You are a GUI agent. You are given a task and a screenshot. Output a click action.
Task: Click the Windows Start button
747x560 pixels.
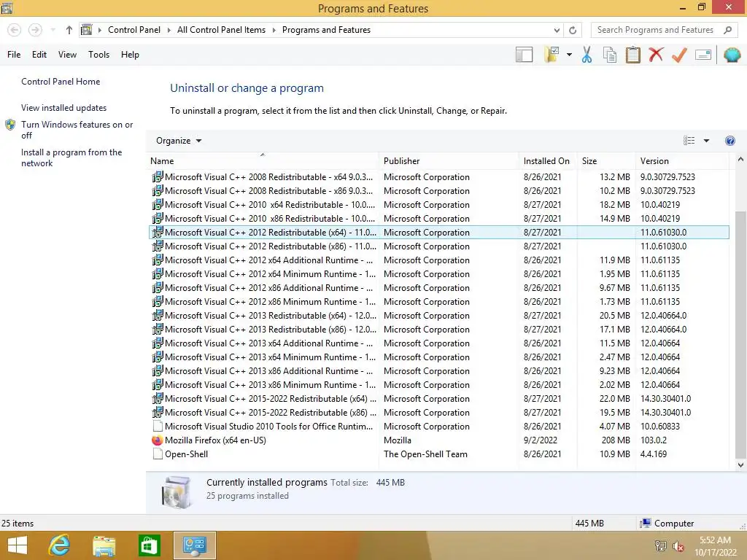18,545
